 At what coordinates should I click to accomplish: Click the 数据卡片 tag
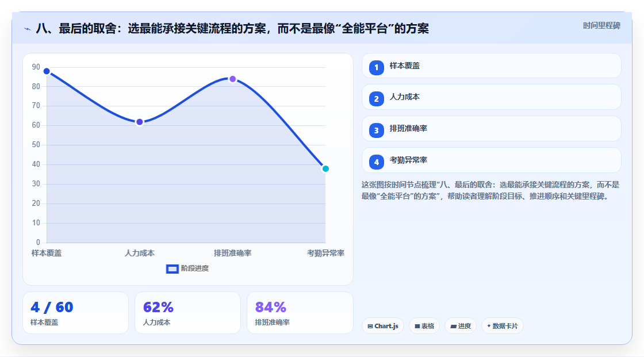503,326
